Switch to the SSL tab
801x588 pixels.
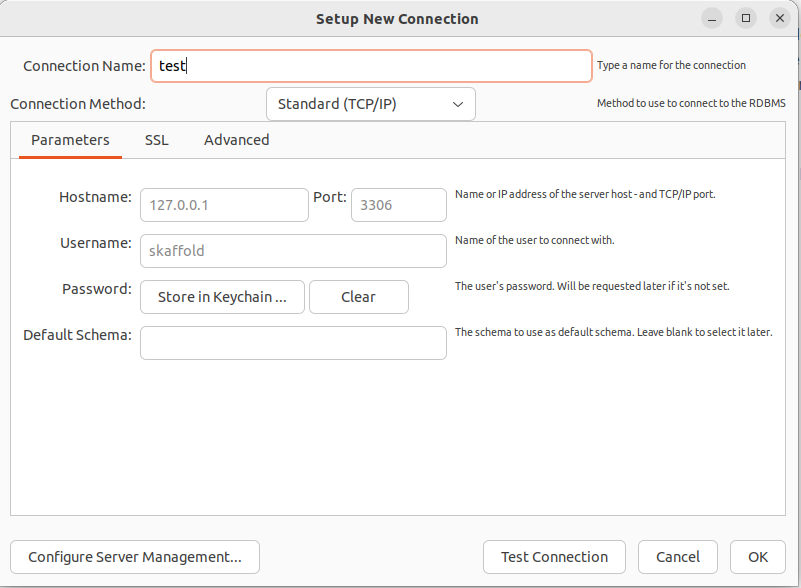pos(156,140)
